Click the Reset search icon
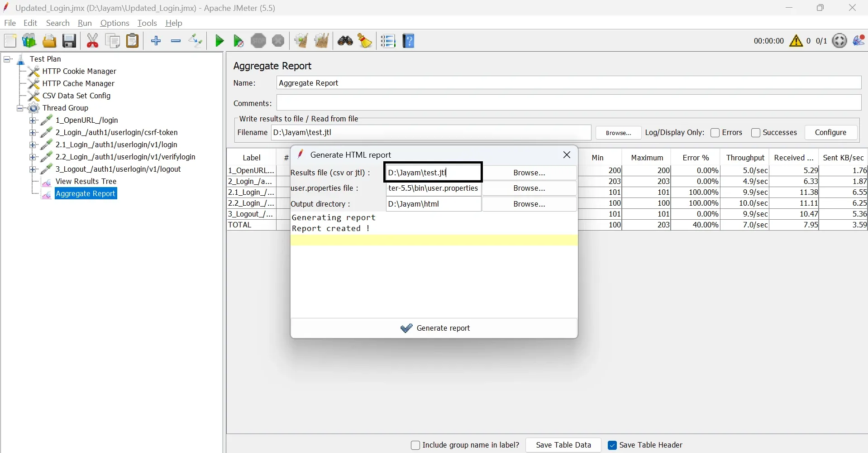 [365, 41]
